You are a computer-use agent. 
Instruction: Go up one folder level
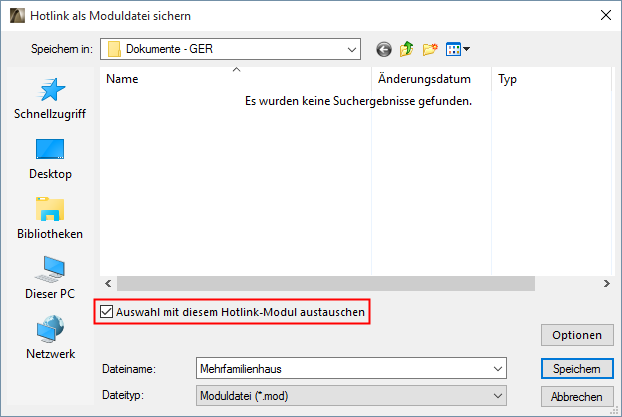407,49
